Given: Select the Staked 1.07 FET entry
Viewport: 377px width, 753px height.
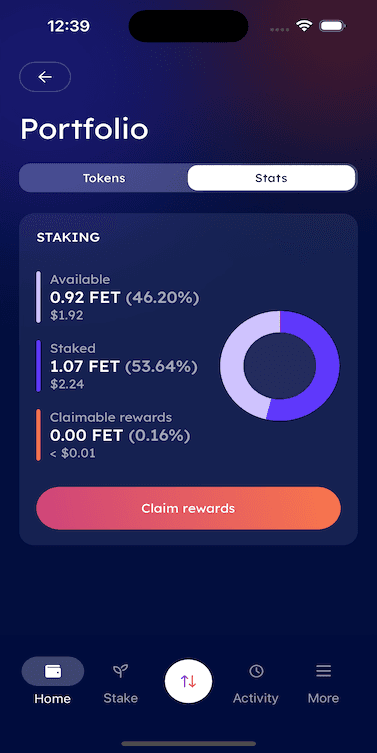Looking at the screenshot, I should (x=117, y=366).
